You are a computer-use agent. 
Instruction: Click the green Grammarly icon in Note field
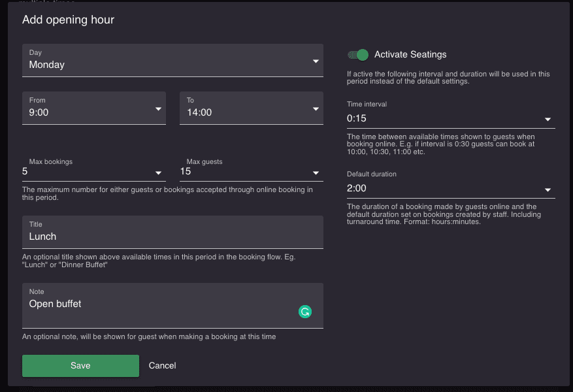(304, 312)
